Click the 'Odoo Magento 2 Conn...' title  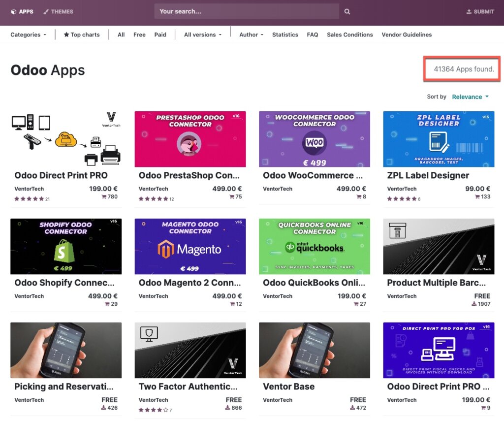(189, 283)
